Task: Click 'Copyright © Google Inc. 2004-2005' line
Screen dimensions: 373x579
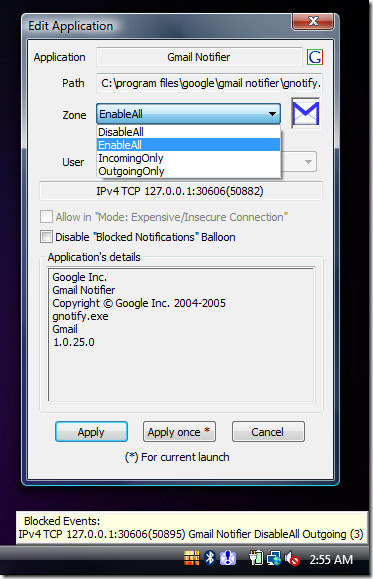Action: point(139,303)
